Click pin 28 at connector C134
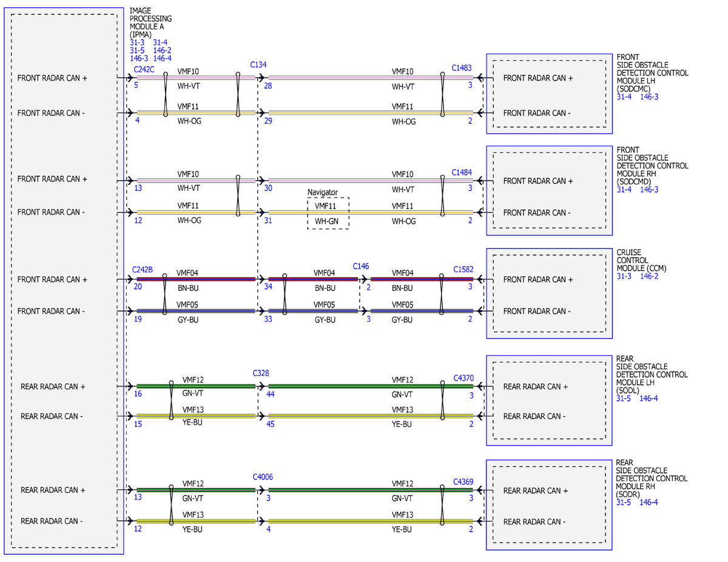This screenshot has width=728, height=562. point(268,86)
